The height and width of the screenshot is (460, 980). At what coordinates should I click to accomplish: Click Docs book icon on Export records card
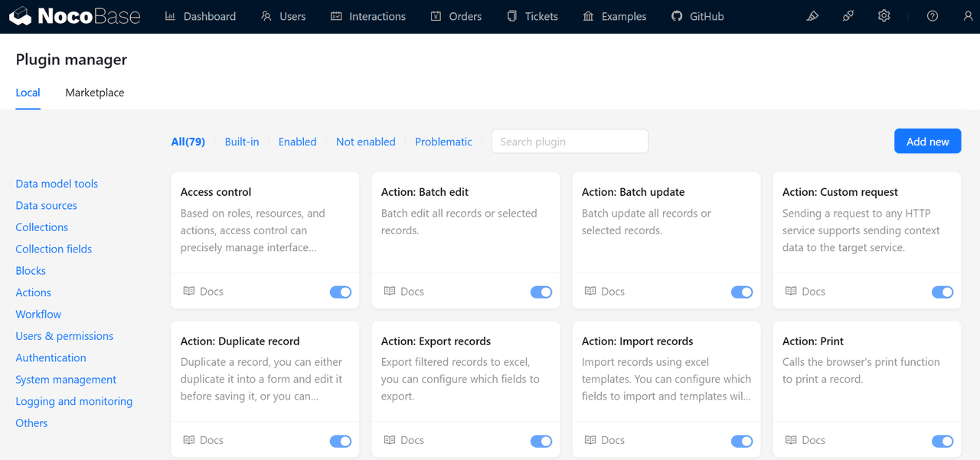[390, 439]
